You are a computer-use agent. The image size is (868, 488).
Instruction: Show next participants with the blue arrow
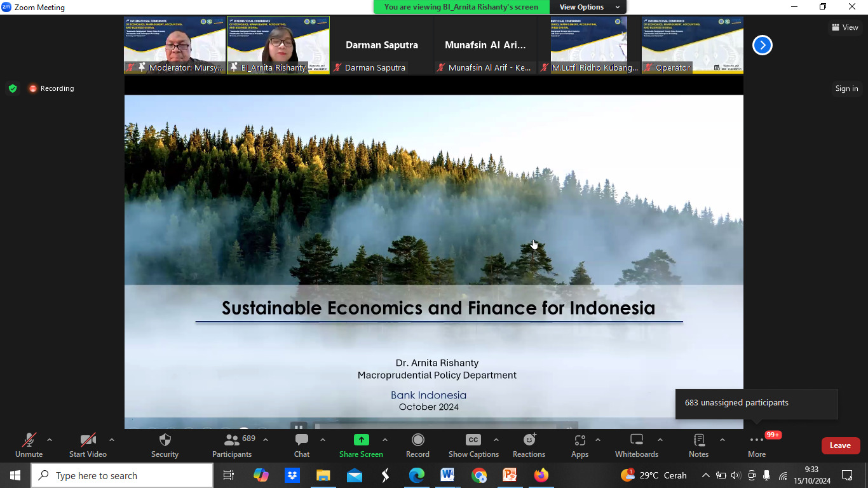click(762, 45)
